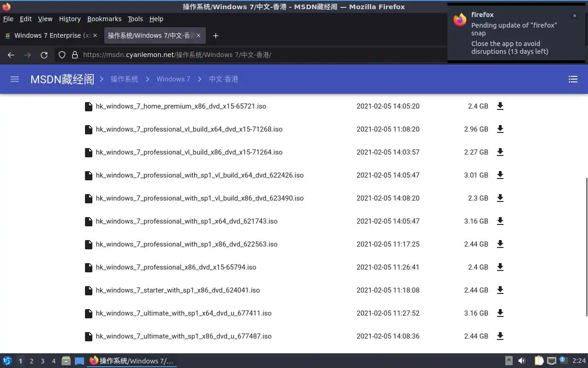Navigate to Windows 7 breadcrumb
This screenshot has width=588, height=368.
[x=173, y=79]
